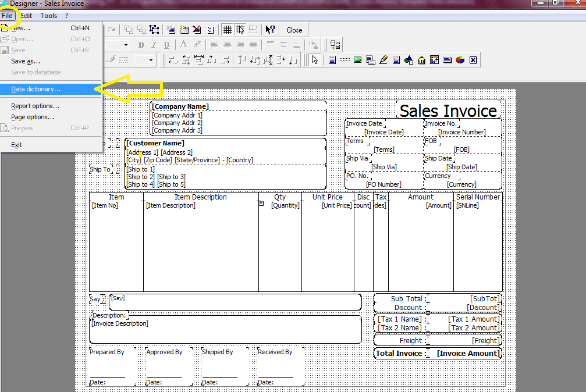Click the font color A icon

pos(183,44)
